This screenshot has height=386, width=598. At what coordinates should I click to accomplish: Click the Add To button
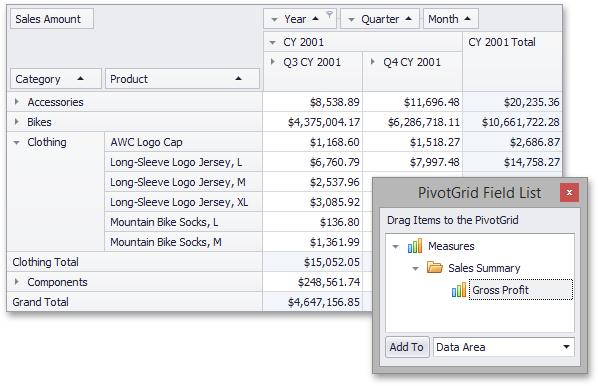407,347
